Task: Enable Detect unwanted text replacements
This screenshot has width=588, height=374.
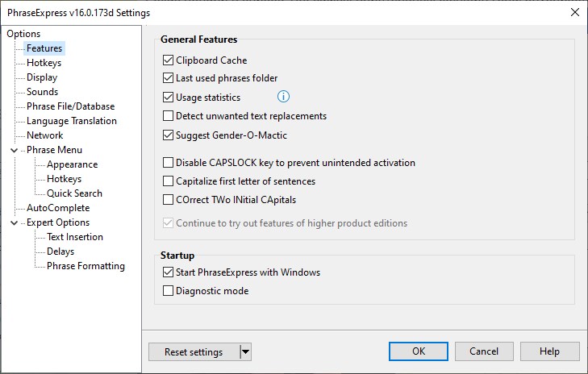Action: point(169,116)
